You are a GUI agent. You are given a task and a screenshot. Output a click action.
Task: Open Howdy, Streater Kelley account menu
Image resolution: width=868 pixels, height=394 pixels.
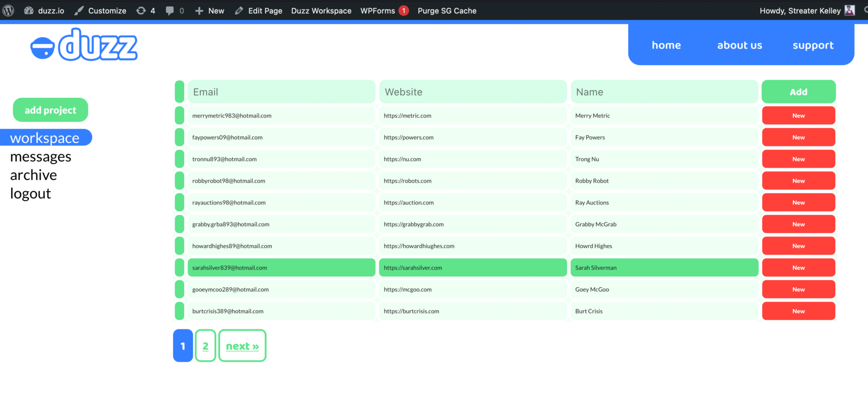point(800,11)
